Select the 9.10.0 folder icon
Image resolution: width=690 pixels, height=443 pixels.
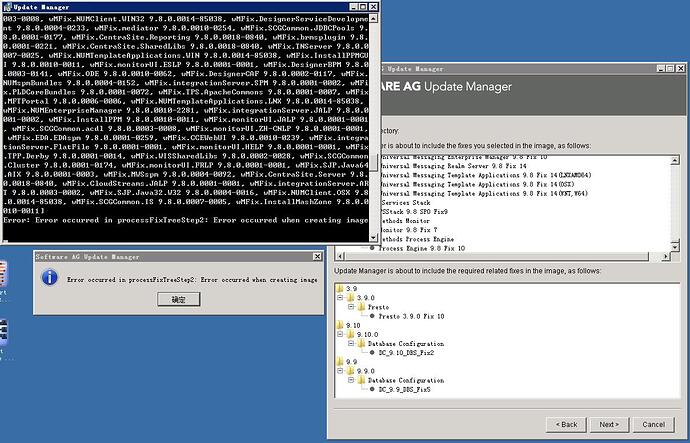coord(351,334)
